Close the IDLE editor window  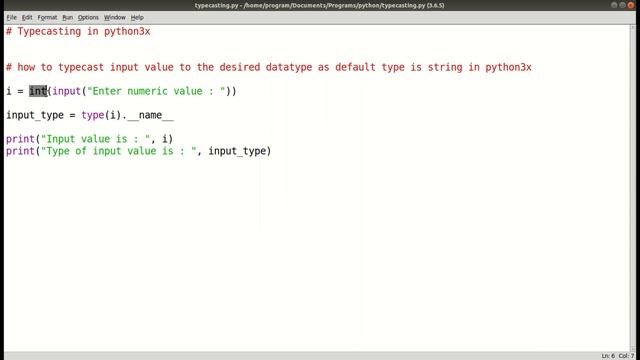(631, 5)
